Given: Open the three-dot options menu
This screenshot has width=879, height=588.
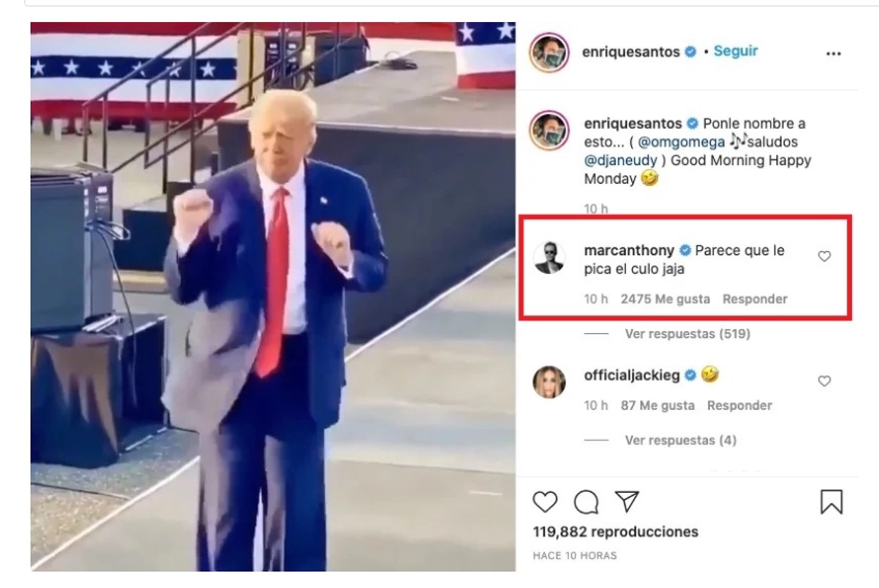Looking at the screenshot, I should coord(833,54).
